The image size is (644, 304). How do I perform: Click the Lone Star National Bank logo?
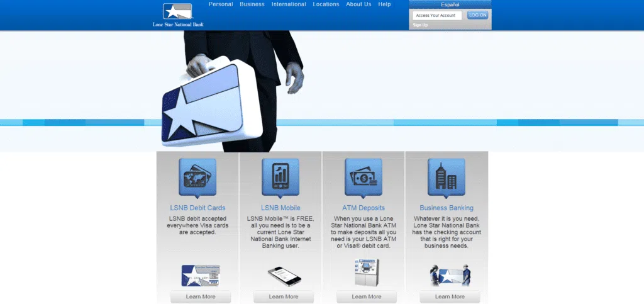pyautogui.click(x=178, y=15)
